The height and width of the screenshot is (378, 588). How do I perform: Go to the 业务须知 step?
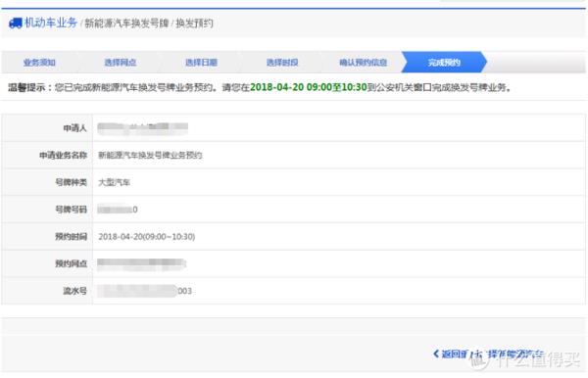click(39, 63)
